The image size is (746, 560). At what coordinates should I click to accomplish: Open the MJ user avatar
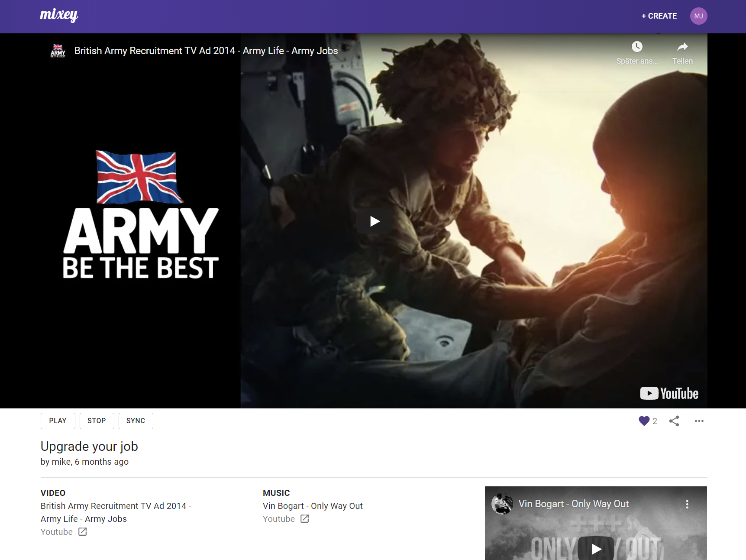(698, 16)
